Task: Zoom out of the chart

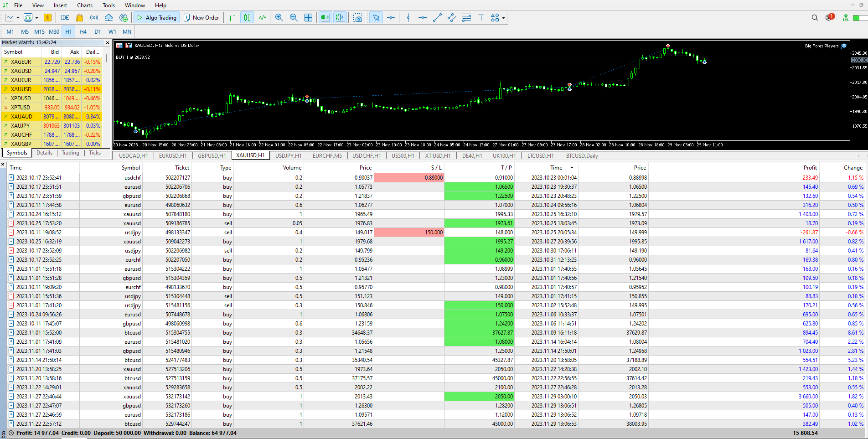Action: click(x=294, y=18)
